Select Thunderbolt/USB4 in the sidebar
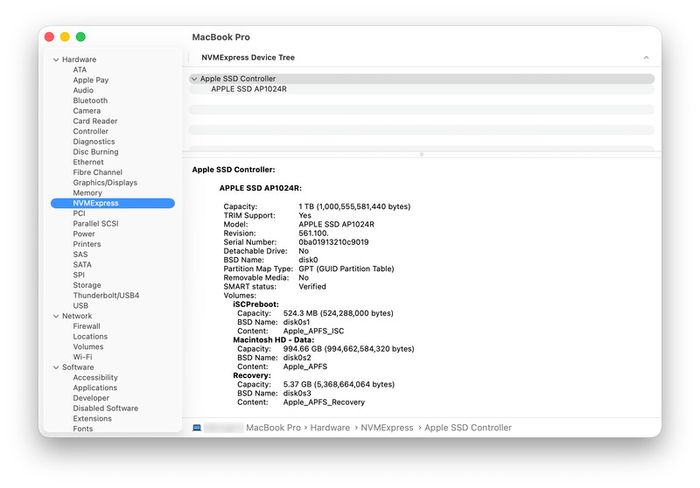700x488 pixels. pos(106,296)
